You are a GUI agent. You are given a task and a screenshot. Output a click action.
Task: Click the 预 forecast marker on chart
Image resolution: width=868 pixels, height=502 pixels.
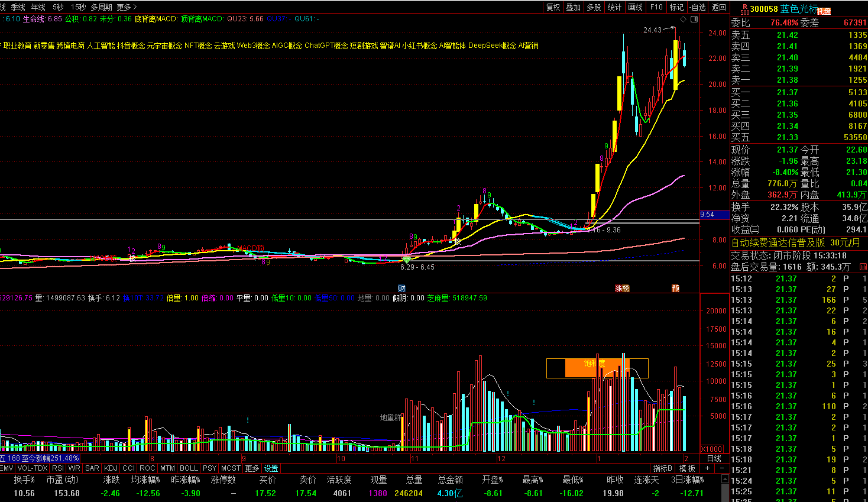[x=675, y=289]
